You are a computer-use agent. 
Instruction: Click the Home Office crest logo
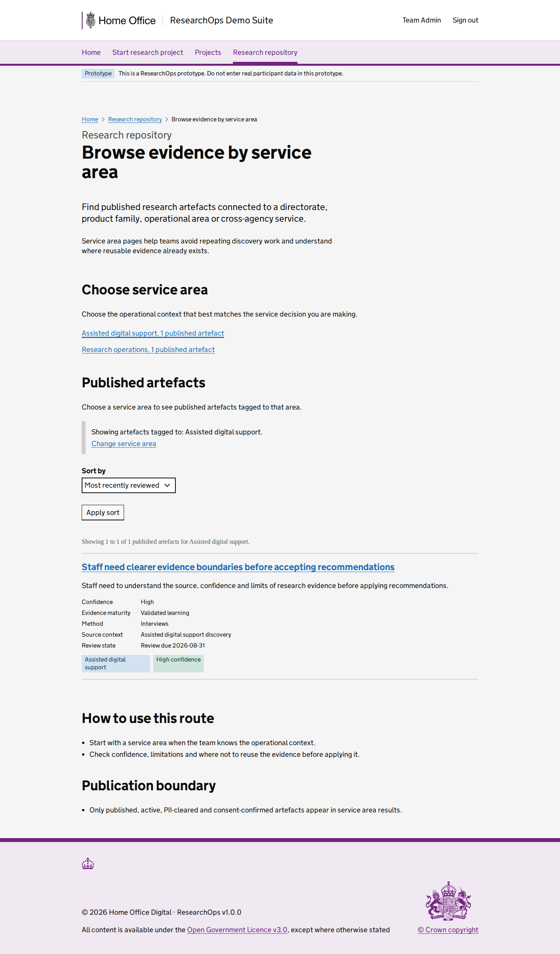coord(91,20)
